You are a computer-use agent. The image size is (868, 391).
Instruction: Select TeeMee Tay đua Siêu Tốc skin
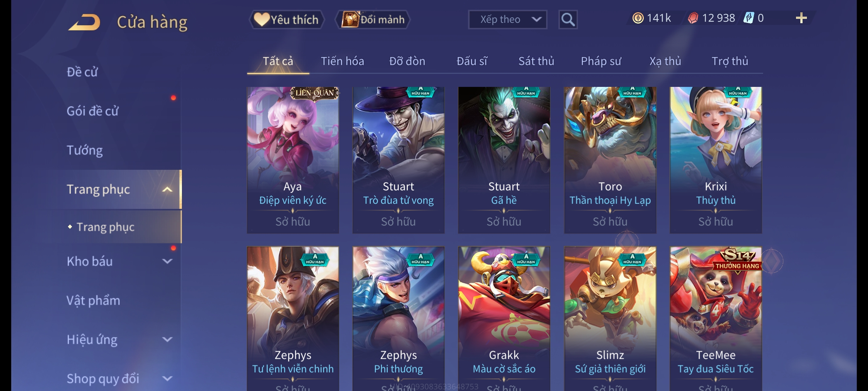pyautogui.click(x=716, y=319)
